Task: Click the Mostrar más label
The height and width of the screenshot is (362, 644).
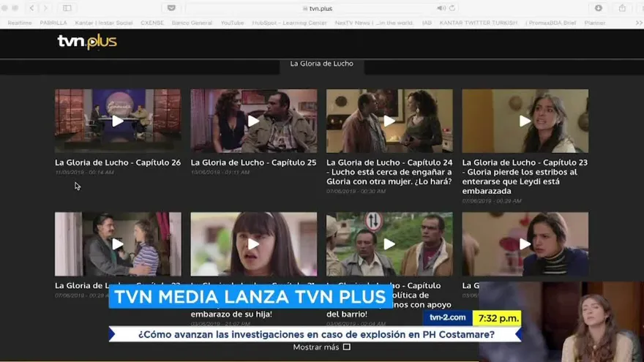Action: click(x=316, y=347)
